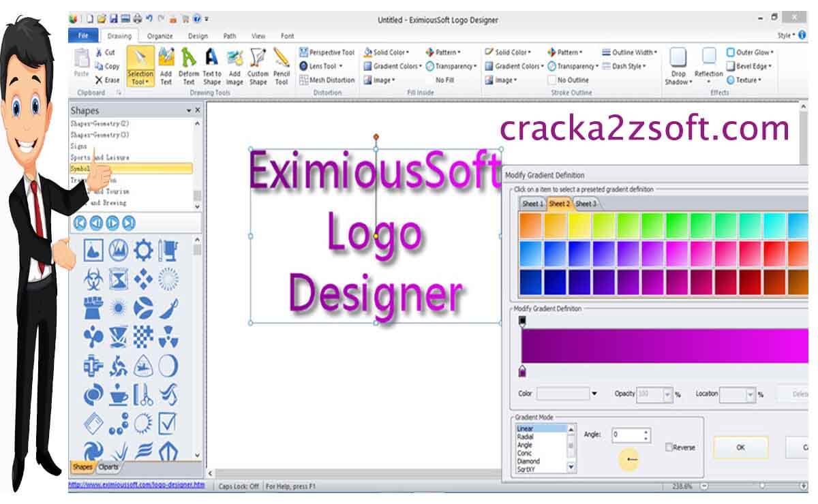Switch to the Path ribbon tab

(230, 36)
